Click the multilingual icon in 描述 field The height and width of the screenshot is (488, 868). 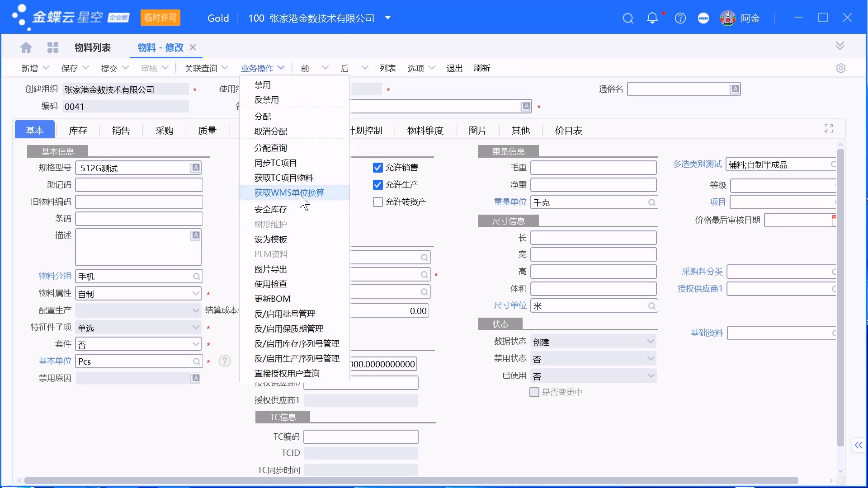(x=195, y=235)
